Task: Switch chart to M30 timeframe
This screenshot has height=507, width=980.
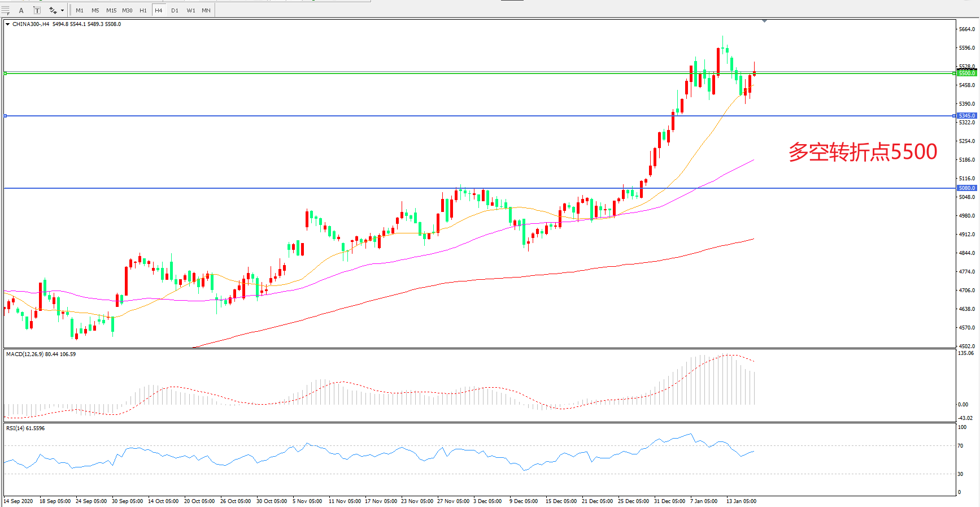Action: (128, 10)
